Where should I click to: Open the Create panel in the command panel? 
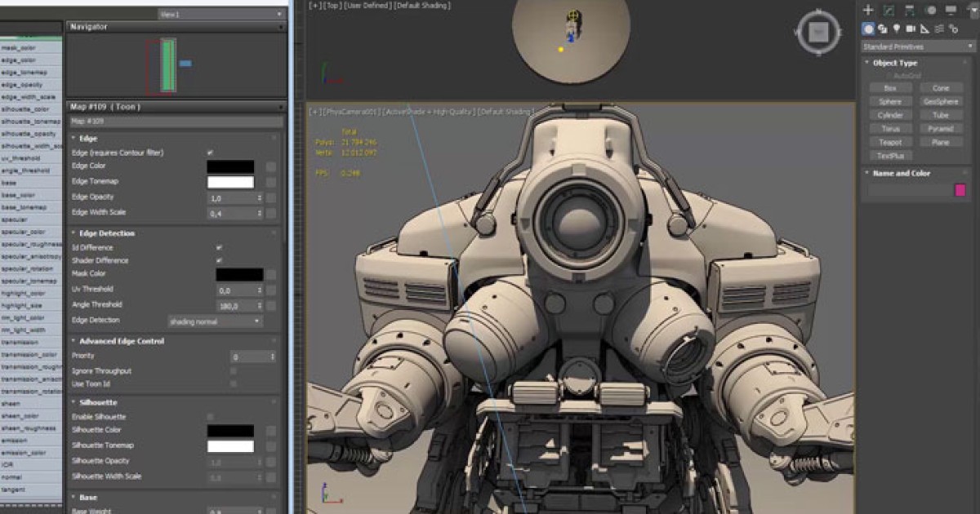867,10
